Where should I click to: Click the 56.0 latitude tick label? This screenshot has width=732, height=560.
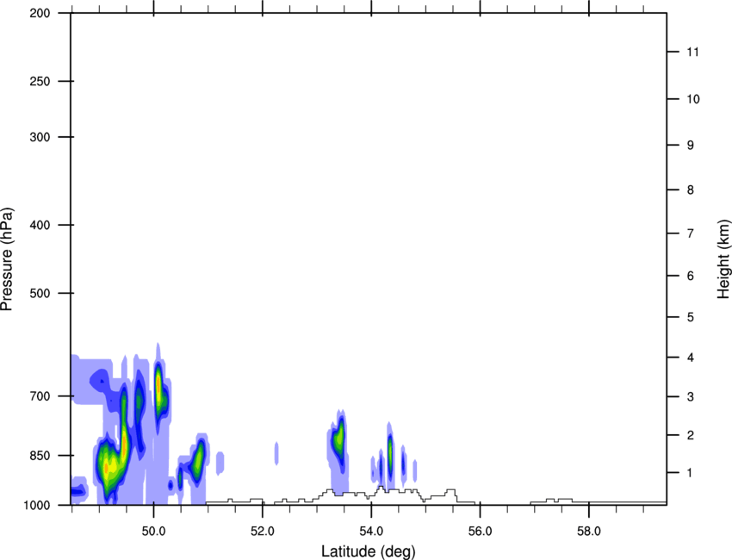coord(481,532)
